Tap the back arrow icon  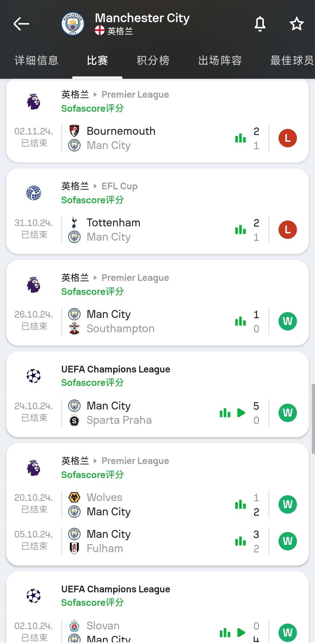[x=21, y=24]
